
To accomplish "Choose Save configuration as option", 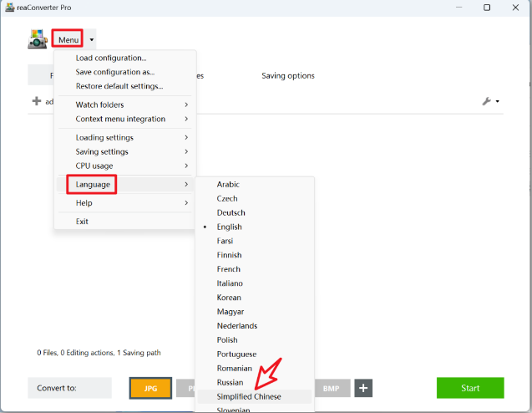I will [x=115, y=72].
